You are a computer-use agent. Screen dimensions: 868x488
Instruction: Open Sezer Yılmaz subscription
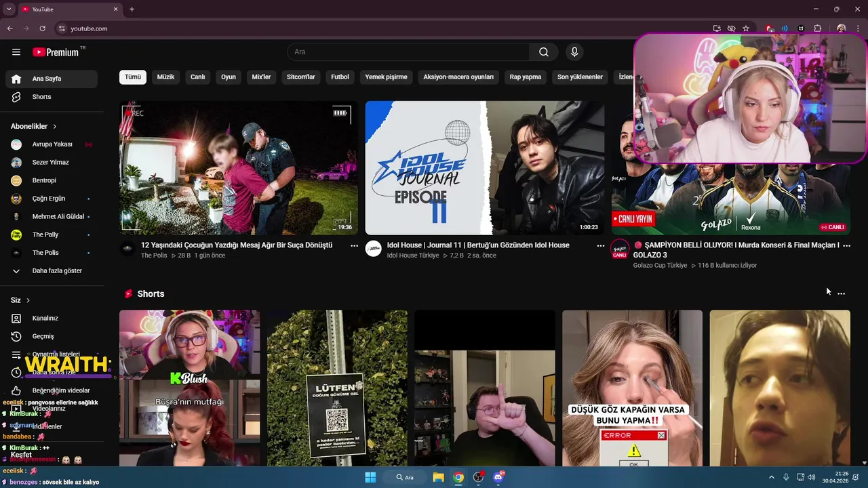coord(52,163)
